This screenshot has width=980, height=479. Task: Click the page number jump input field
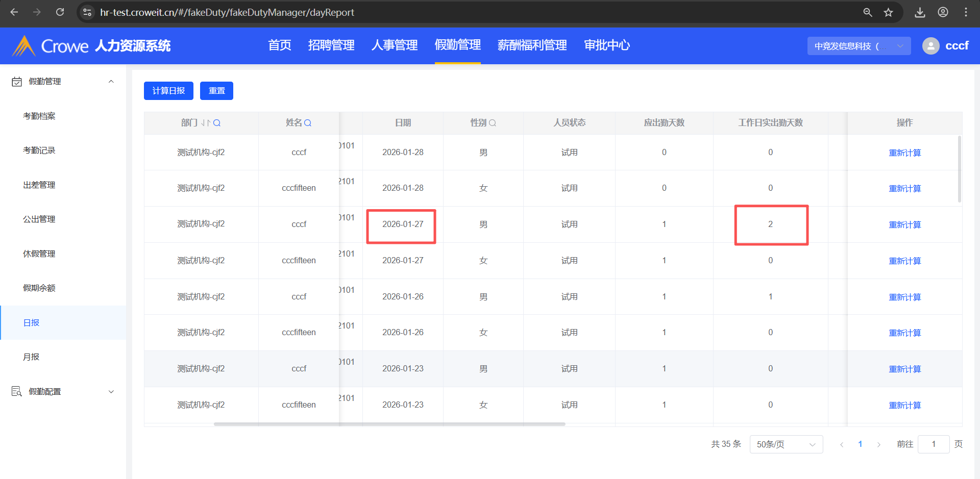pos(933,444)
